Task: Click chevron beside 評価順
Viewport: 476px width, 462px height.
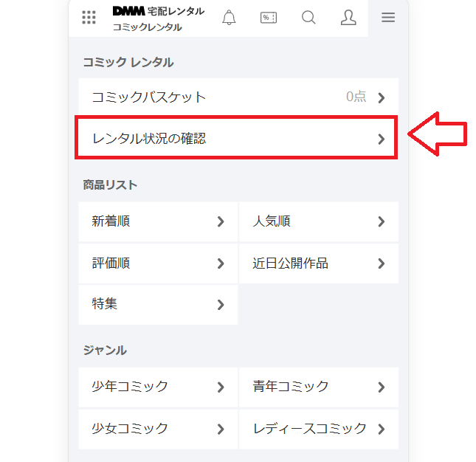Action: click(x=221, y=263)
